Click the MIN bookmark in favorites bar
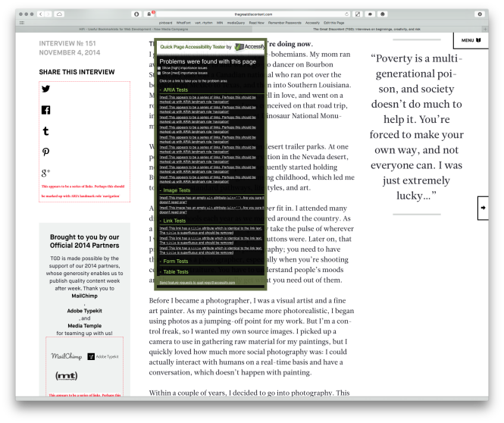 point(220,23)
